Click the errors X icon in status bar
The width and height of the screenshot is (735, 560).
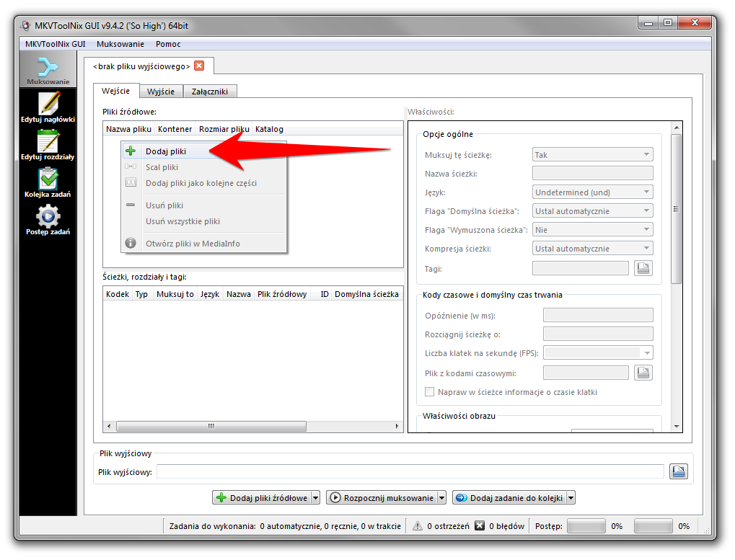click(479, 526)
